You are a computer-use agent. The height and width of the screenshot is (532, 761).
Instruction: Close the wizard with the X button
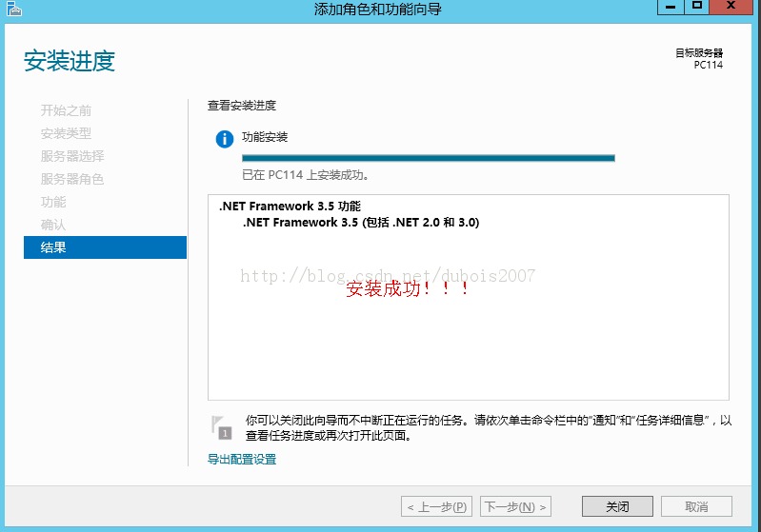[731, 7]
